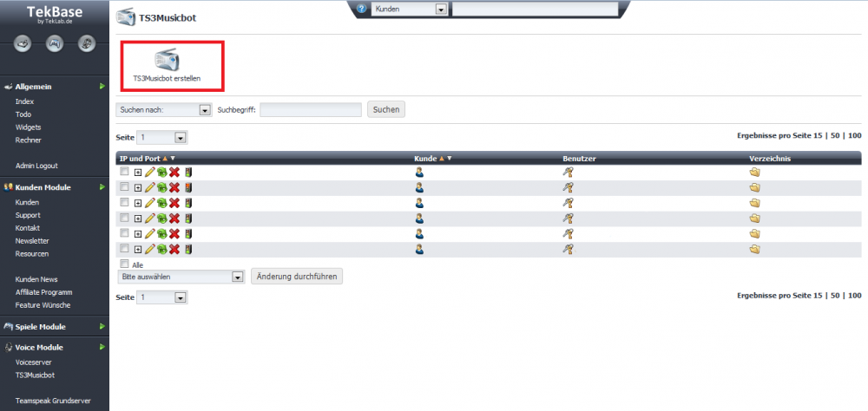Open the Kunden dropdown in top search bar
The image size is (868, 411).
tap(409, 9)
